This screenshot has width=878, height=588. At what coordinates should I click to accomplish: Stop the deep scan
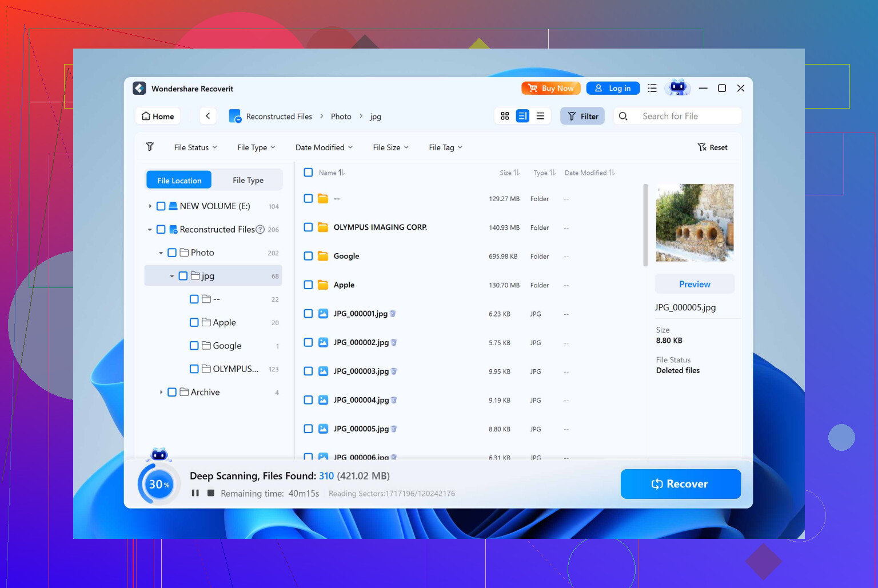pos(211,493)
